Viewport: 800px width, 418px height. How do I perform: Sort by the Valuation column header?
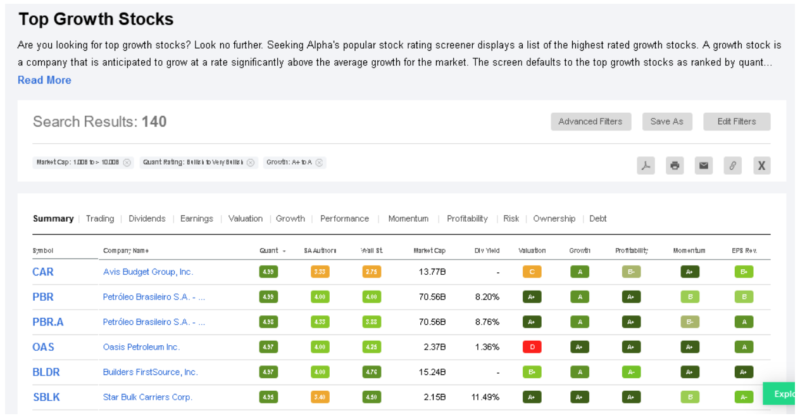[532, 251]
